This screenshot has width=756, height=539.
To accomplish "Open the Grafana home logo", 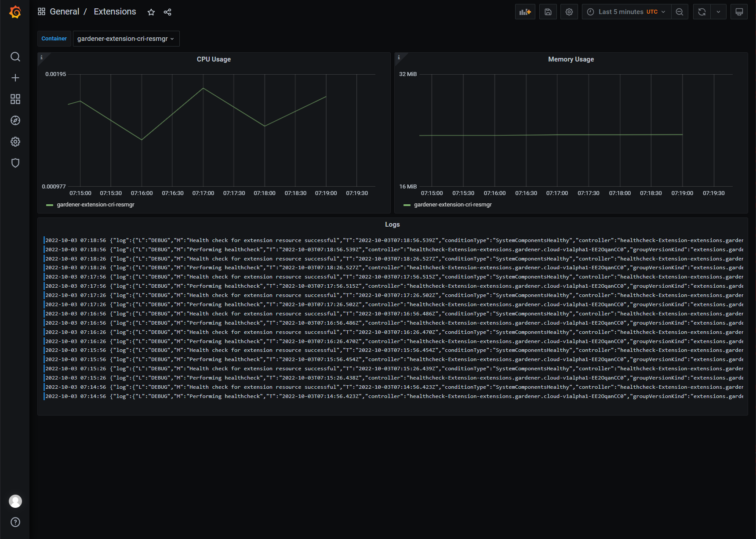I will (15, 12).
